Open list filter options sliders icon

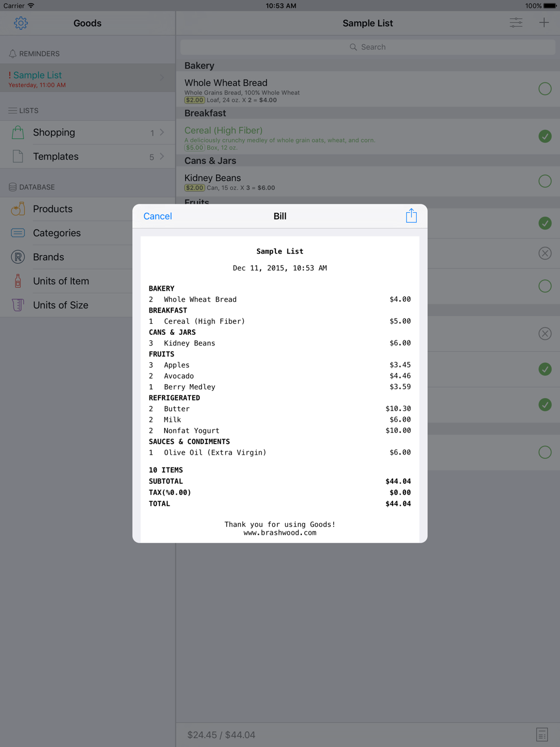click(x=516, y=23)
